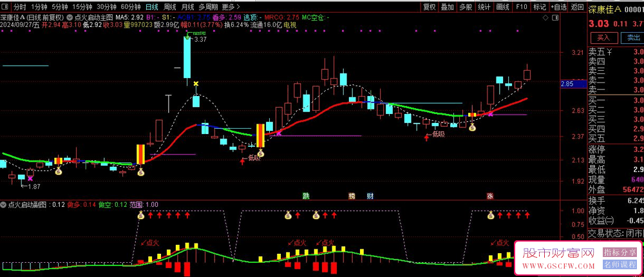Viewport: 644px width, 277px height.
Task: Click the yellow X marker below the peak candle
Action: tap(196, 84)
